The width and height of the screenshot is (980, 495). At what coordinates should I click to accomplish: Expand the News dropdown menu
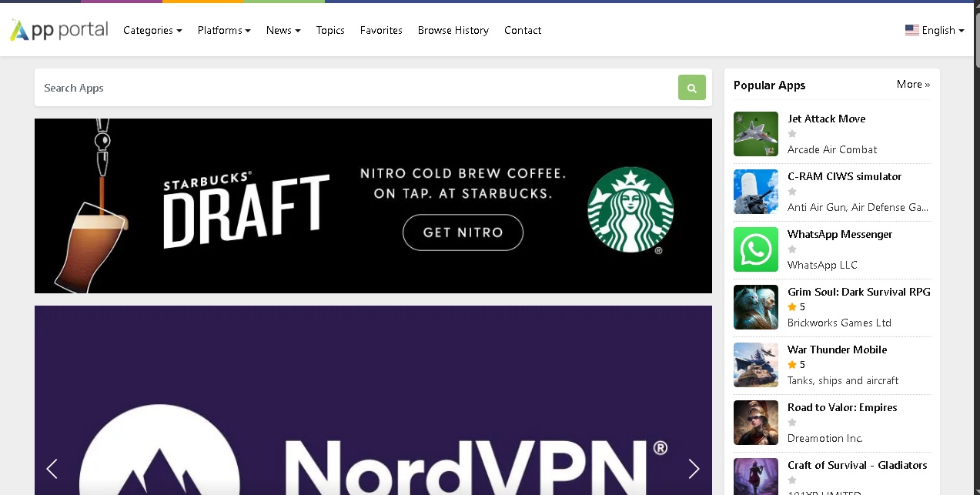(283, 30)
